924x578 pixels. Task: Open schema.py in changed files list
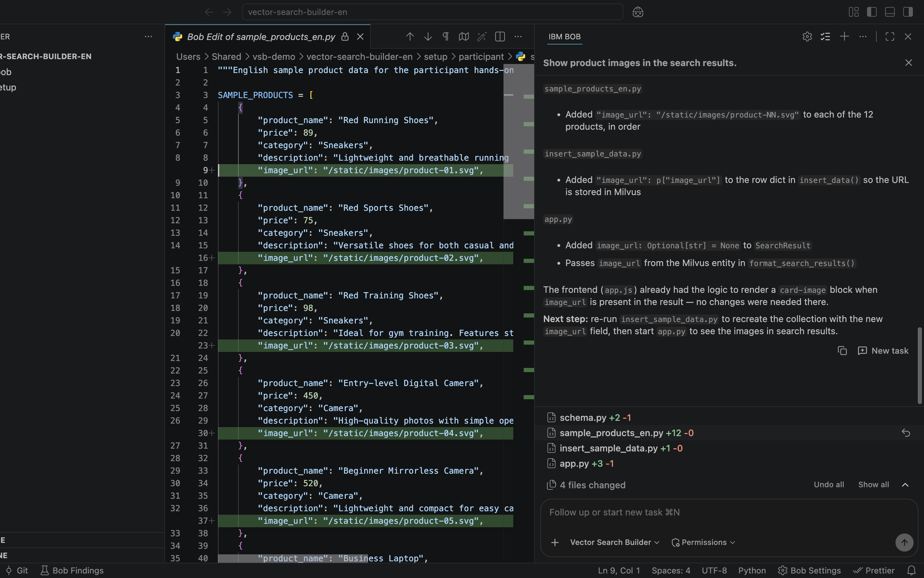point(583,418)
